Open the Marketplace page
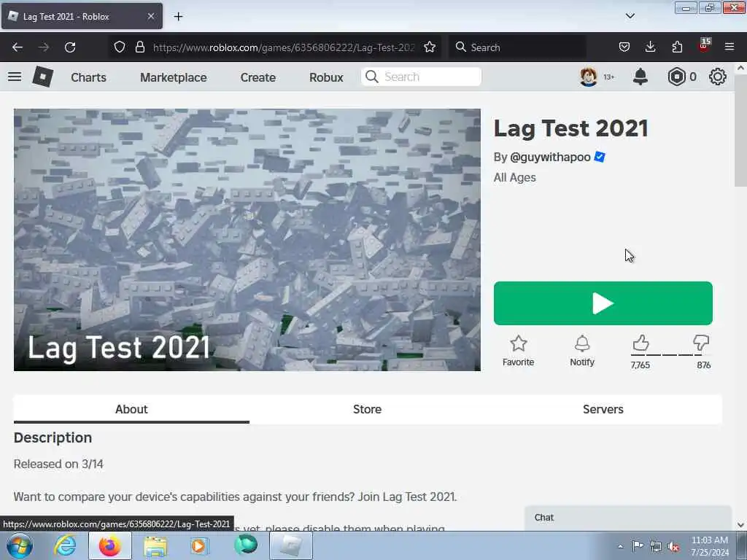The image size is (747, 560). pyautogui.click(x=174, y=77)
